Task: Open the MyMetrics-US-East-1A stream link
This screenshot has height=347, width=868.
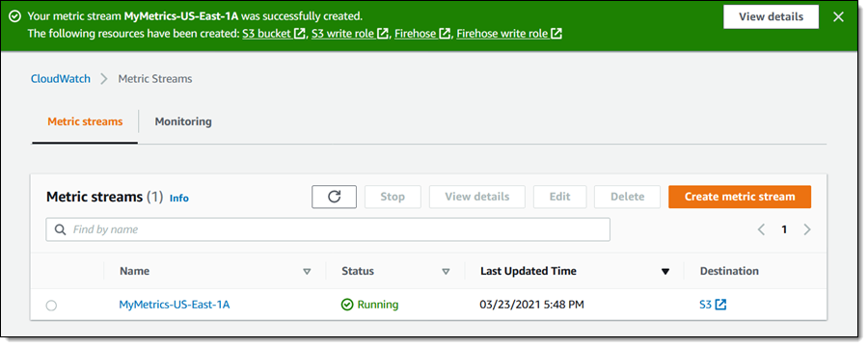Action: pyautogui.click(x=175, y=305)
